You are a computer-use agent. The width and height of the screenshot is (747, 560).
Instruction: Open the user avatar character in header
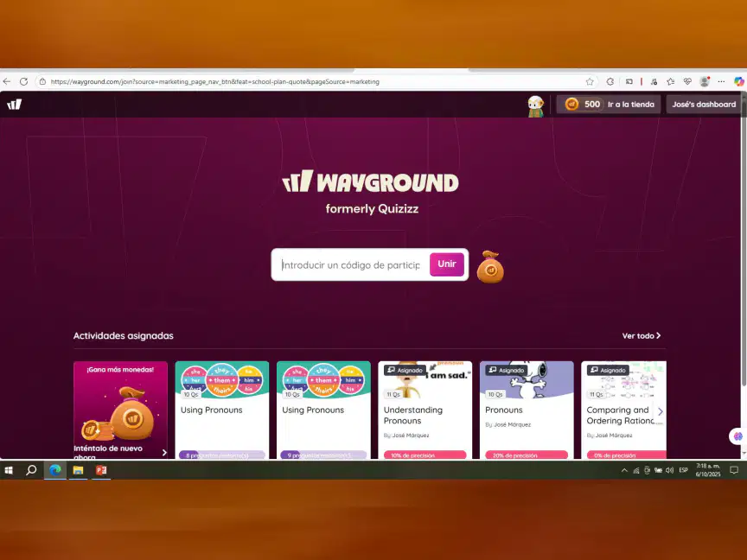535,105
